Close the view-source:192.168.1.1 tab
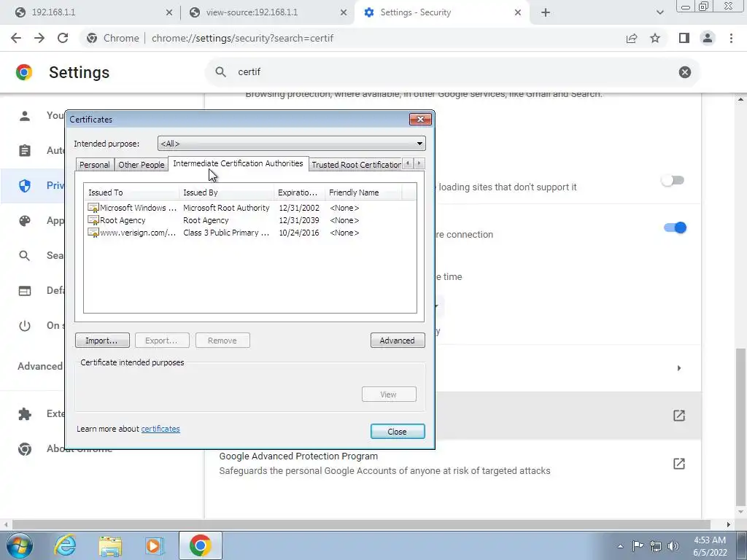 pos(344,12)
